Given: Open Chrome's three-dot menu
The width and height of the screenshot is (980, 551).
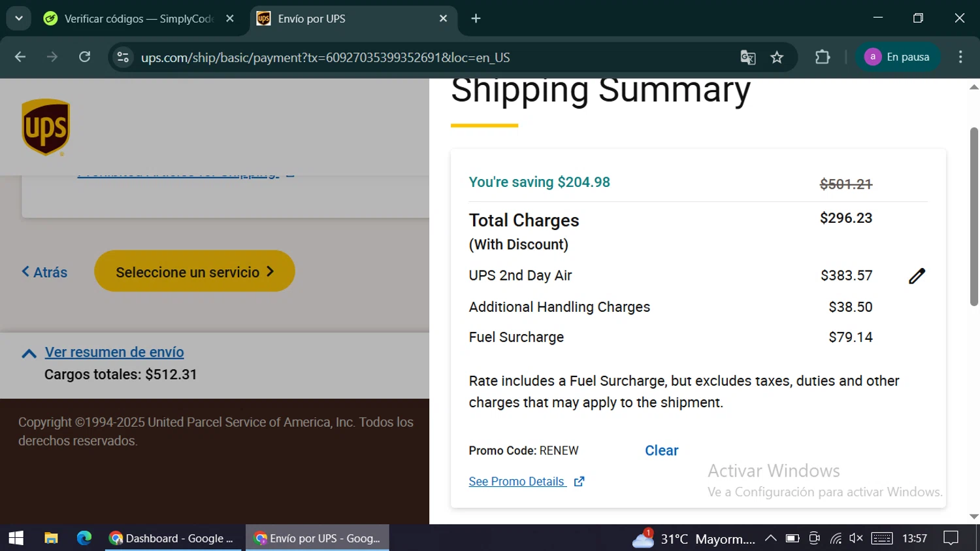Looking at the screenshot, I should (960, 58).
